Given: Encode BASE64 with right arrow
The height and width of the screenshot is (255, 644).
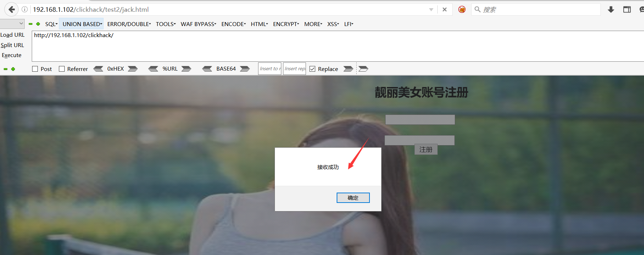Looking at the screenshot, I should (245, 69).
